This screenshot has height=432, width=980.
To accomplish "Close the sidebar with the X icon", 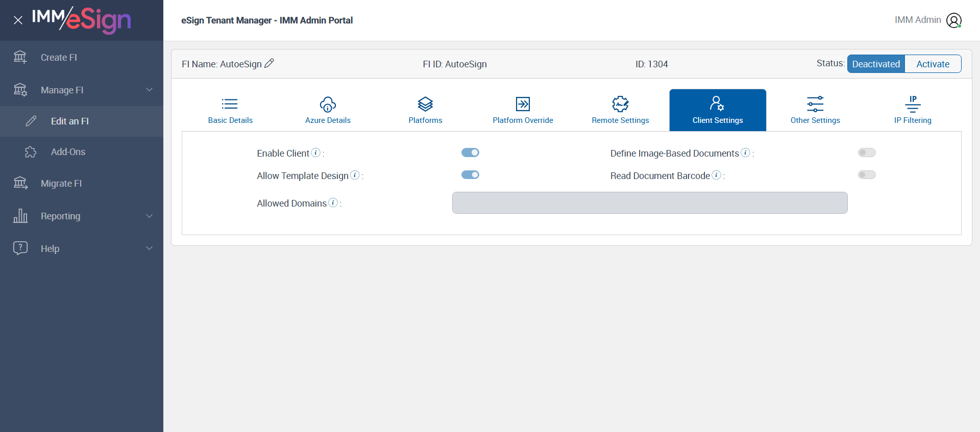I will 18,20.
